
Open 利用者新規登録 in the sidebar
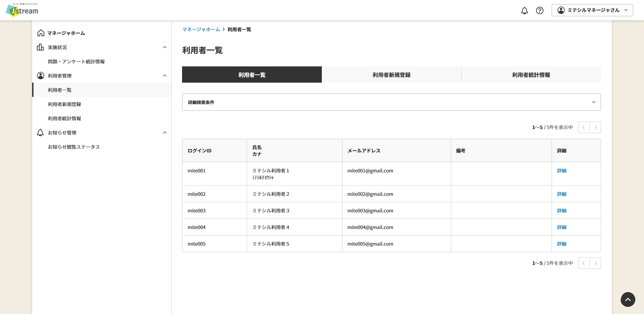coord(64,104)
